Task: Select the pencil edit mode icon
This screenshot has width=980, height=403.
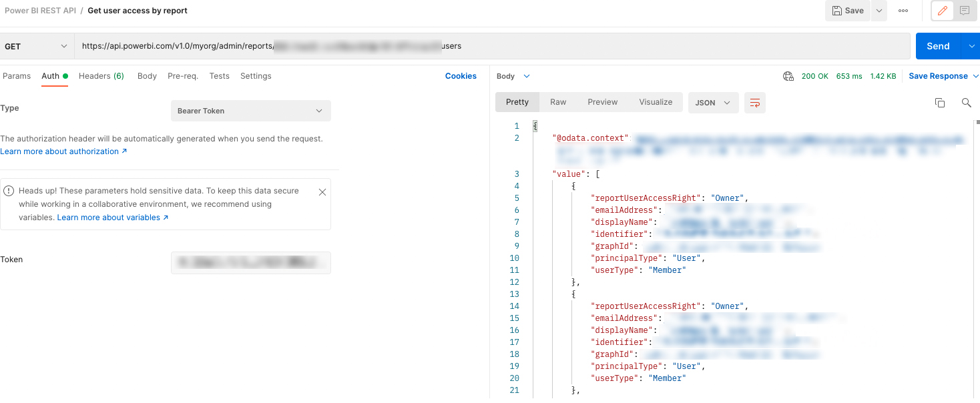Action: 942,11
